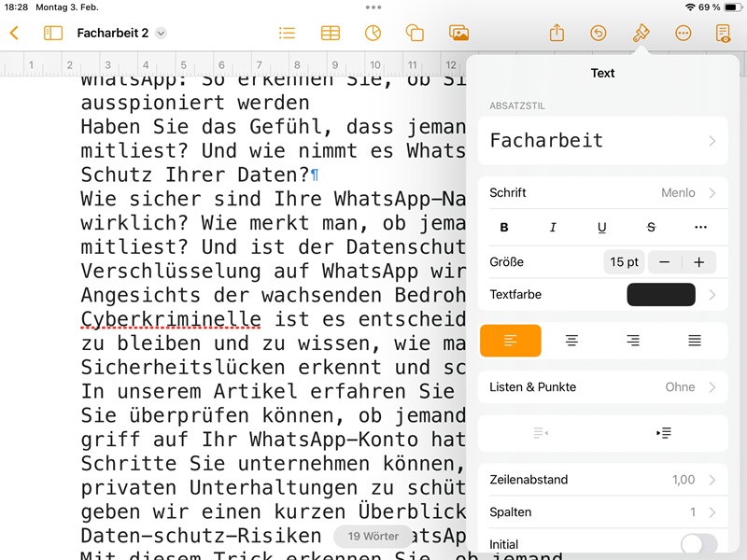Tap the black Textfarbe color swatch
Screen dimensions: 747x560
pyautogui.click(x=661, y=294)
